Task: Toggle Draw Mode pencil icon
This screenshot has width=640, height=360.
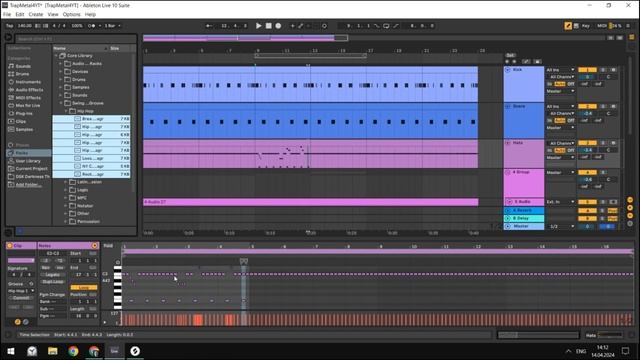Action: pos(568,26)
